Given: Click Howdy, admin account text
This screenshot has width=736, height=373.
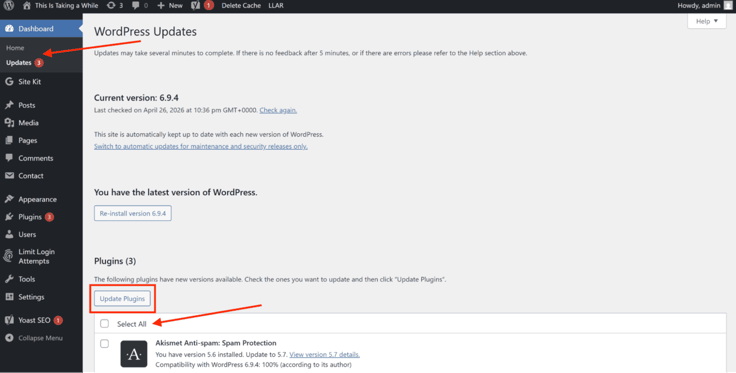Looking at the screenshot, I should coord(698,6).
